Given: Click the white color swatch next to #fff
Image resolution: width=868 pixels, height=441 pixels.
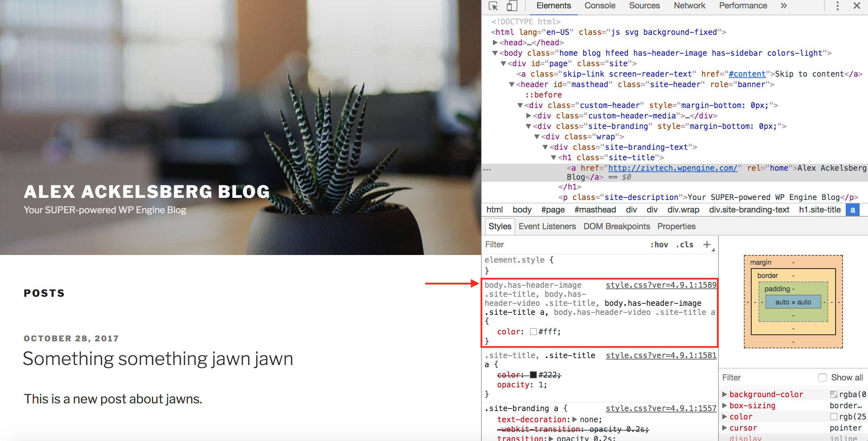Looking at the screenshot, I should tap(533, 332).
